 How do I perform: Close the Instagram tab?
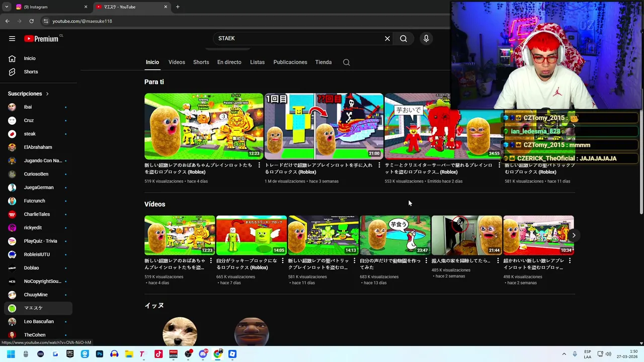pyautogui.click(x=86, y=7)
